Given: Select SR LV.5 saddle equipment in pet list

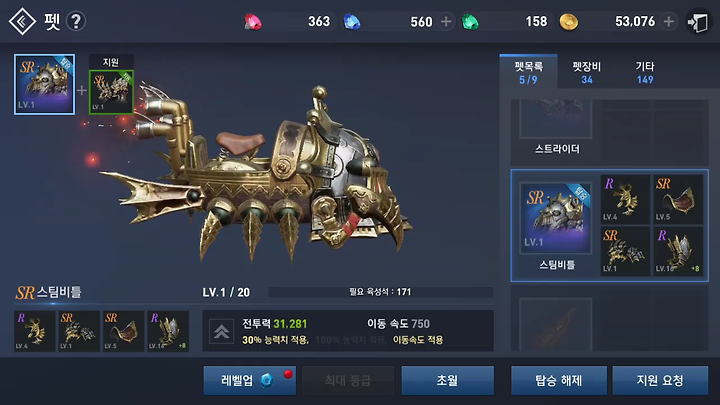Looking at the screenshot, I should pyautogui.click(x=678, y=199).
